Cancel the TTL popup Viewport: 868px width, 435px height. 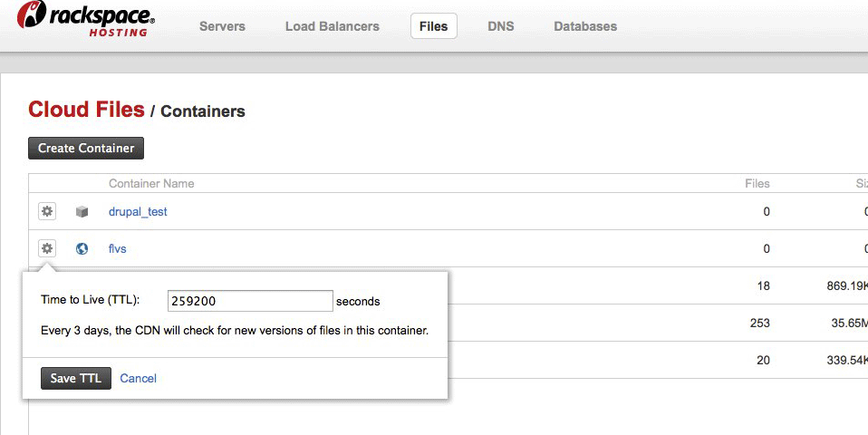point(139,378)
